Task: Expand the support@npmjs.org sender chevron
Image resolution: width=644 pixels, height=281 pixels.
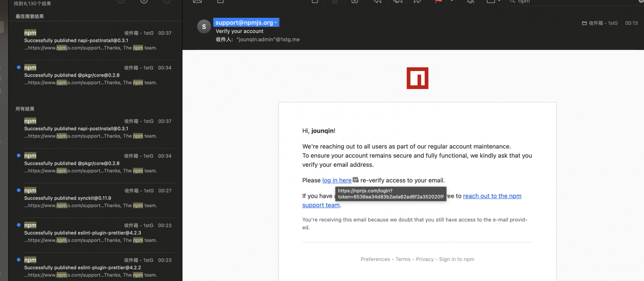Action: [276, 23]
